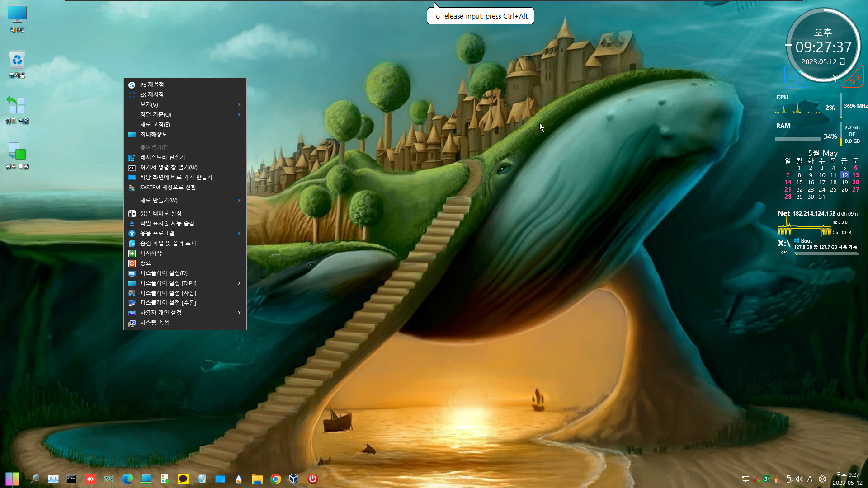Open the Start menu button on taskbar
Screen dimensions: 868x488
[x=12, y=479]
